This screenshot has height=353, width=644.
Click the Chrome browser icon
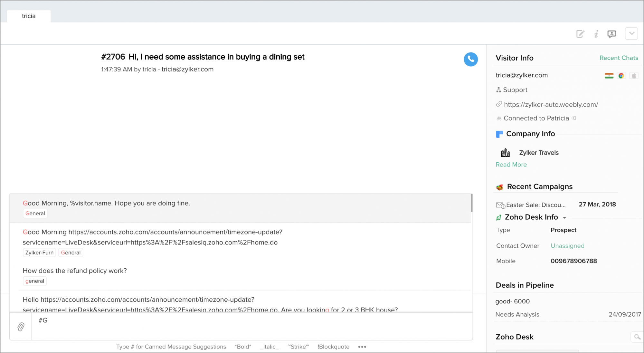[x=621, y=76]
